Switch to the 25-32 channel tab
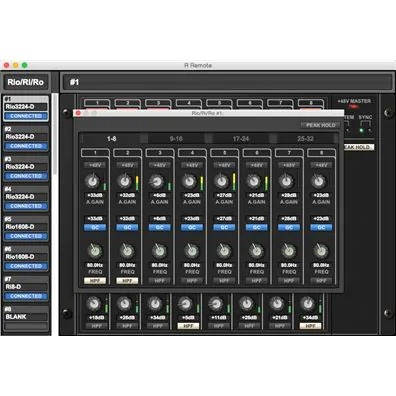The width and height of the screenshot is (396, 396). click(x=305, y=139)
